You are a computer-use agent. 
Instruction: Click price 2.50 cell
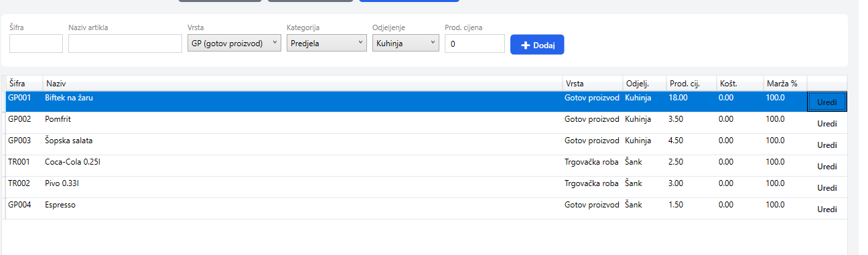pos(676,162)
